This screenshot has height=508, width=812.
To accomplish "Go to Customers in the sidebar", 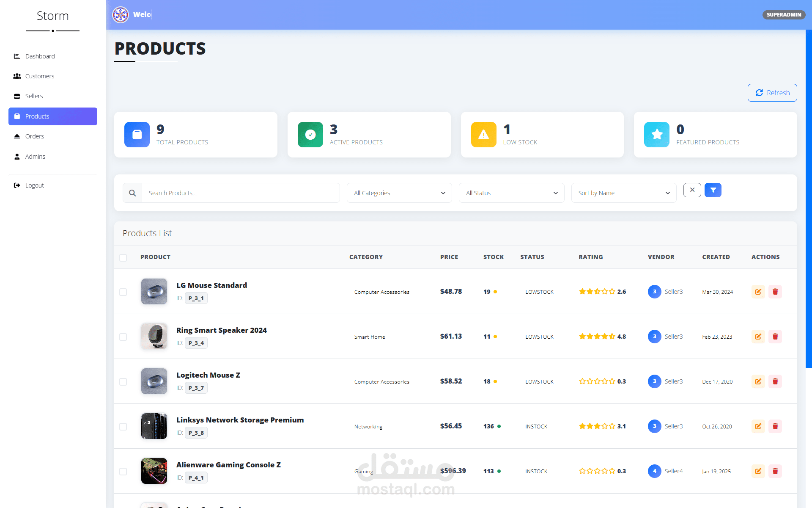I will coord(40,76).
